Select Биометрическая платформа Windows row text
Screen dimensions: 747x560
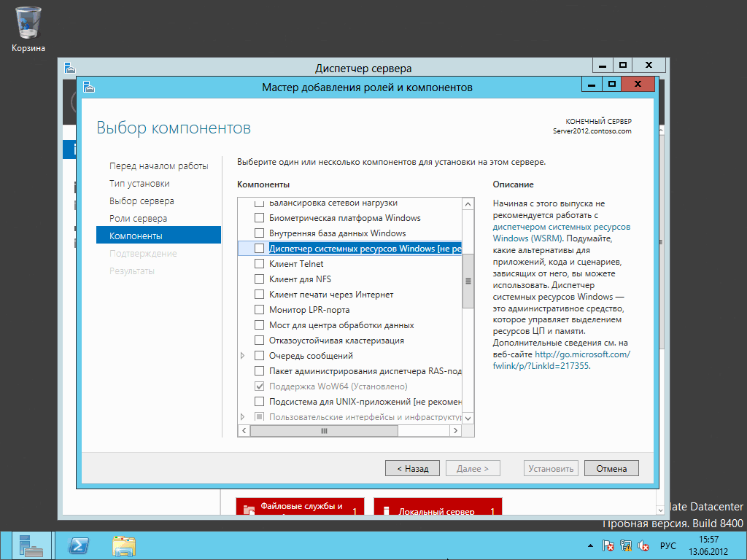coord(345,218)
